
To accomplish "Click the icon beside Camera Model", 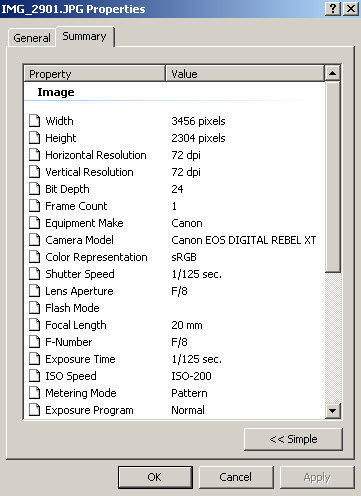I will click(x=34, y=240).
